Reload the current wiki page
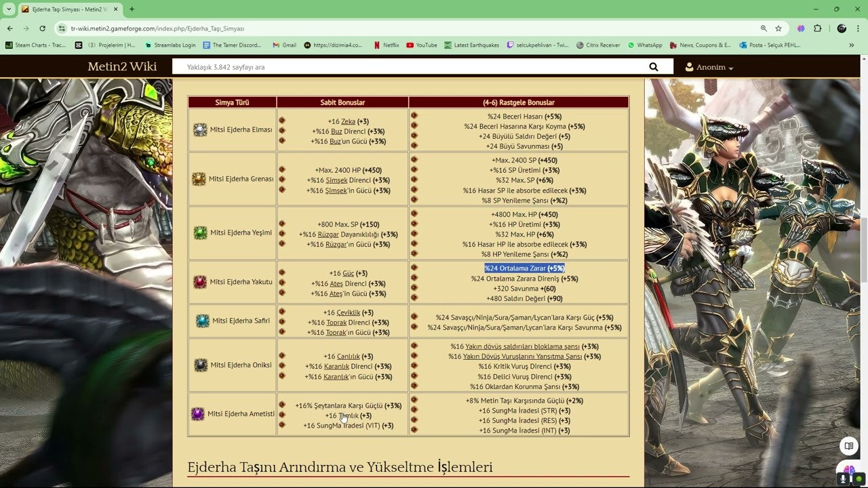The image size is (868, 488). tap(42, 28)
